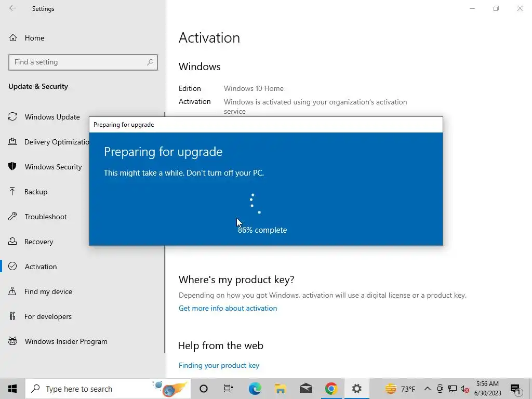Restore down the Settings window
The width and height of the screenshot is (532, 399).
pyautogui.click(x=496, y=8)
